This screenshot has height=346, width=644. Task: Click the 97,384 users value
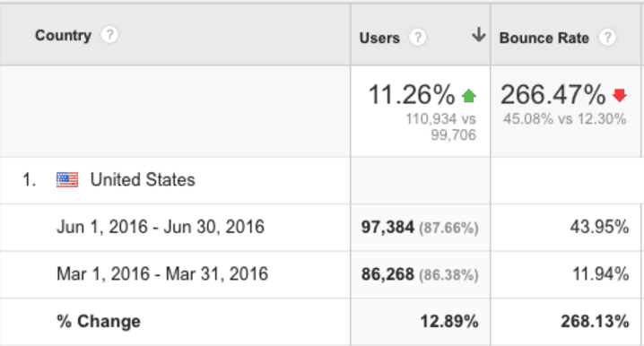coord(387,227)
